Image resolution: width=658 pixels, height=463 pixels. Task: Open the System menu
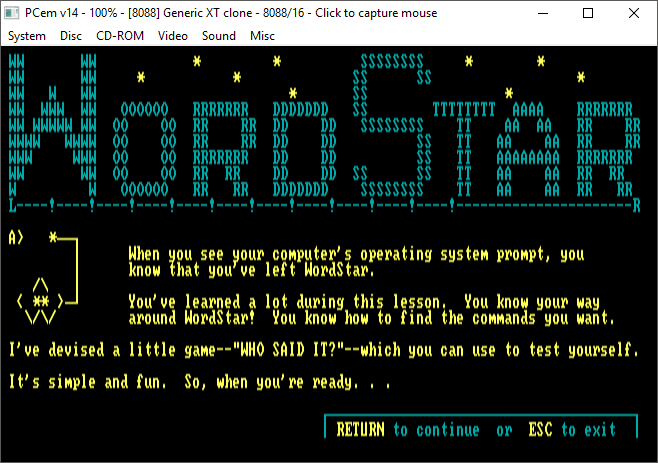point(27,36)
